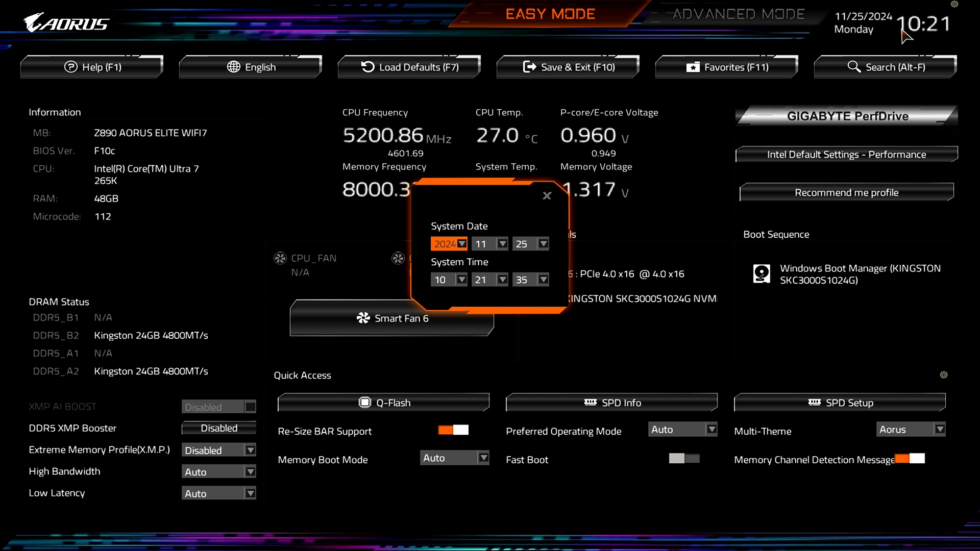Click the CPU_FAN fan icon
Screen dimensions: 980x551
(x=280, y=258)
